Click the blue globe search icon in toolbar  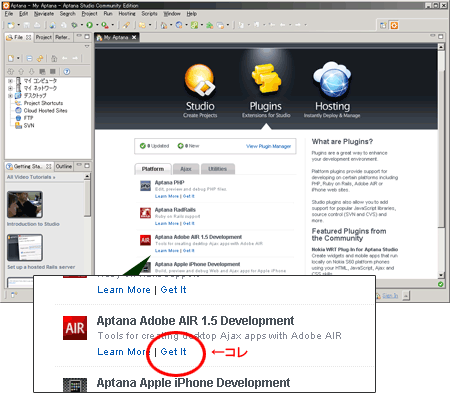(179, 25)
